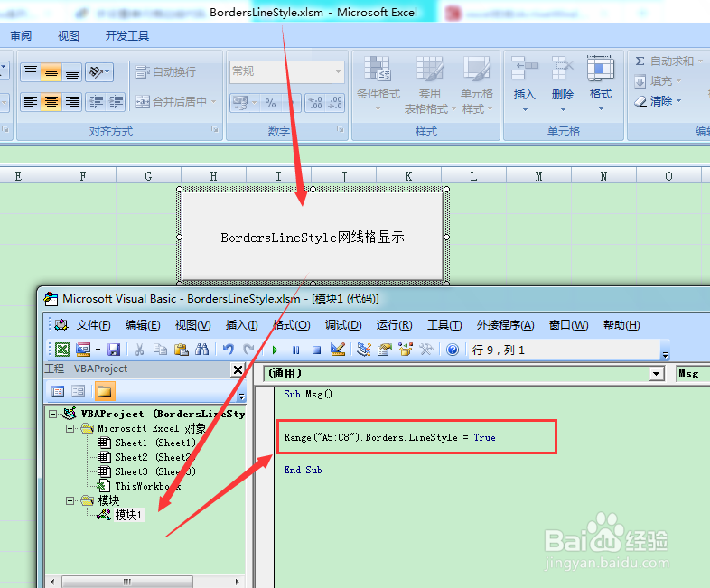Open the 外接程序(A) menu
This screenshot has width=710, height=588.
505,325
